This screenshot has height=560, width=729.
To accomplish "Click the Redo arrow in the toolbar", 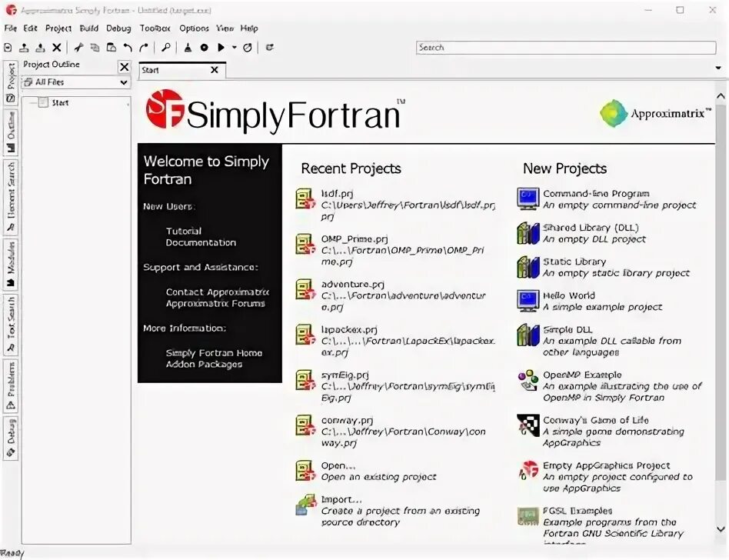I will (143, 47).
